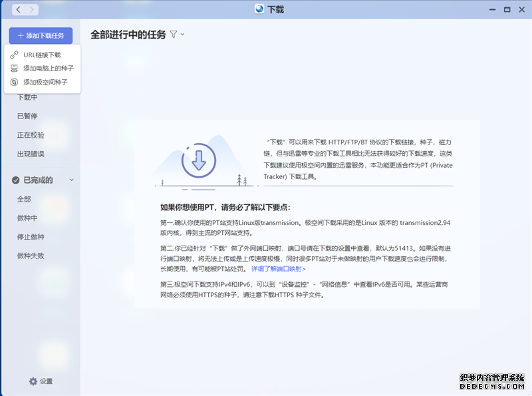
Task: Click the large download illustration icon
Action: (x=198, y=160)
